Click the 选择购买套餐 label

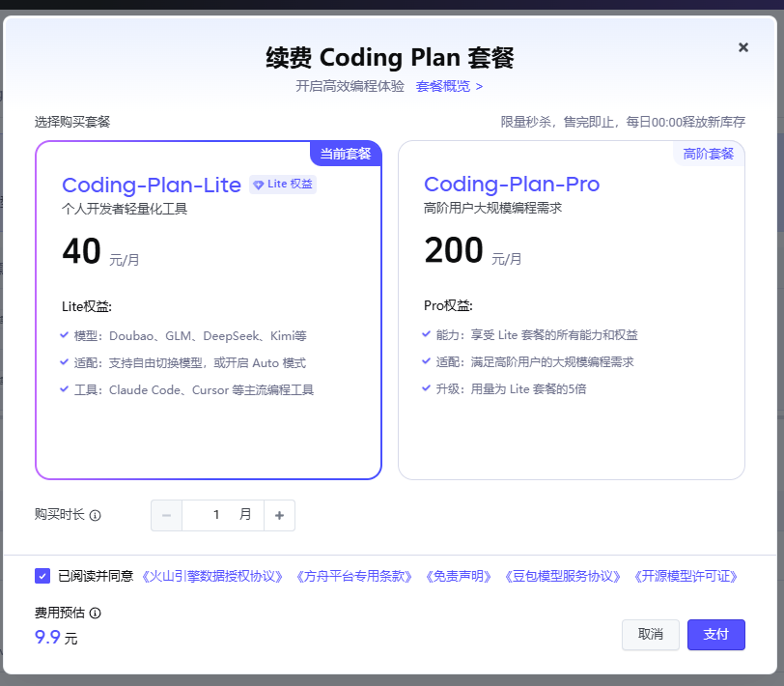pyautogui.click(x=72, y=122)
